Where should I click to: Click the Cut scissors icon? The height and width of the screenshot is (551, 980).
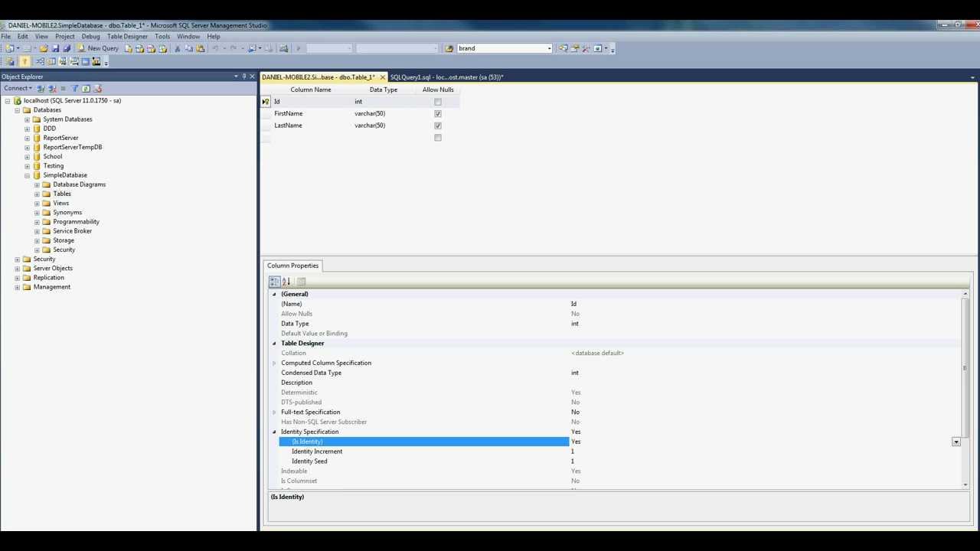[x=177, y=48]
